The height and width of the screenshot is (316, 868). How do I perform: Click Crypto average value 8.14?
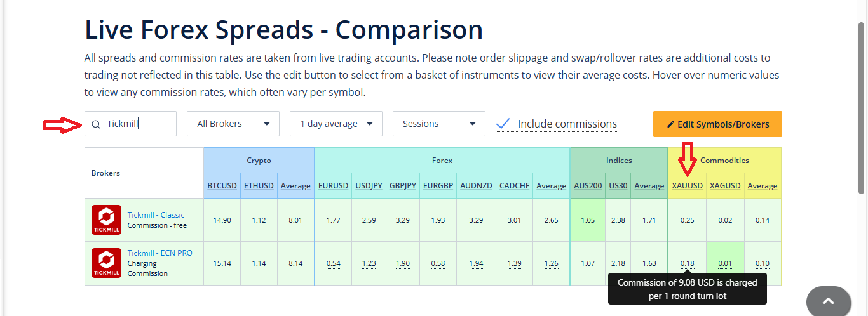(295, 263)
